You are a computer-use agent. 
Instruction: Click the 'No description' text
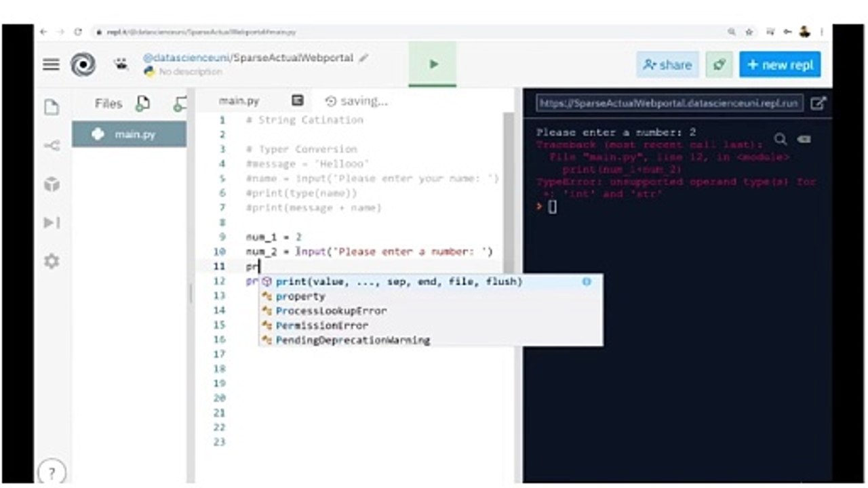click(190, 72)
